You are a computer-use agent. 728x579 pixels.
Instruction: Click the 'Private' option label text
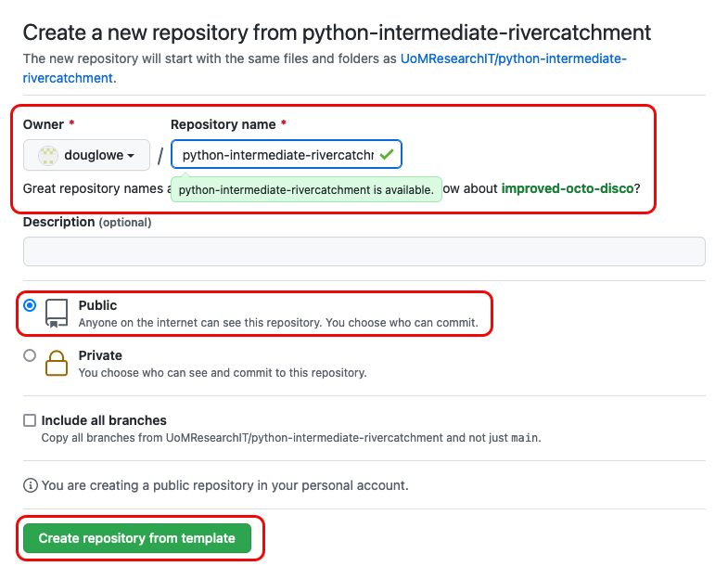point(100,355)
